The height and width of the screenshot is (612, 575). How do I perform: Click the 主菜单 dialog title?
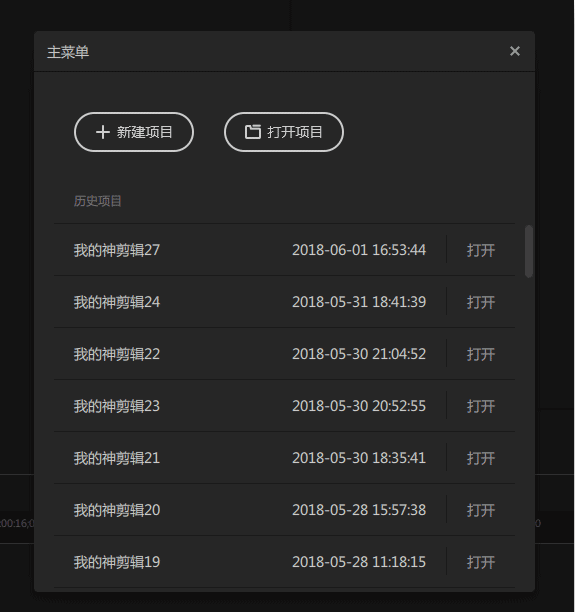tap(68, 52)
